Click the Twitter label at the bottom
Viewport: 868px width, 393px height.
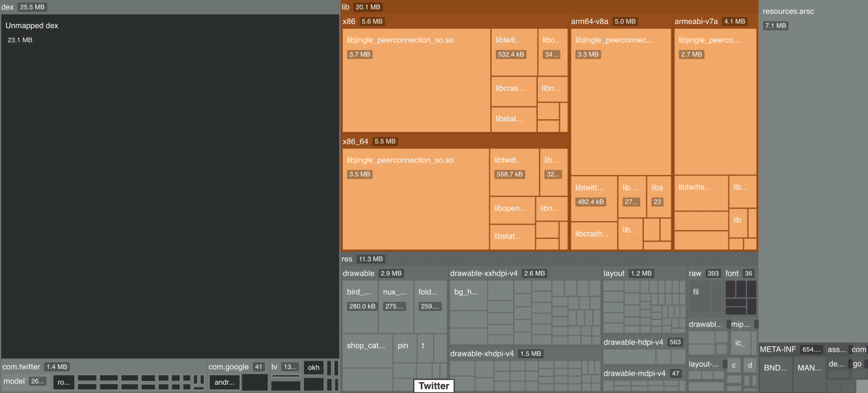point(433,386)
